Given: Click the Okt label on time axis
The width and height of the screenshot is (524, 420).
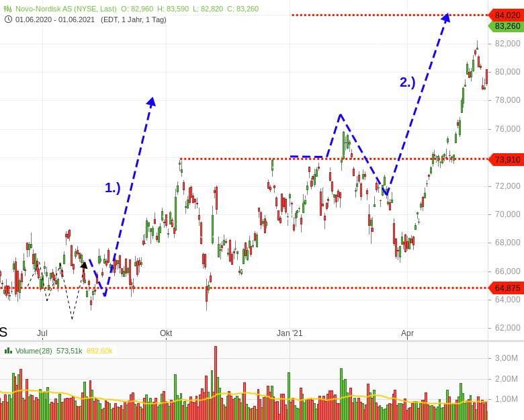Looking at the screenshot, I should coord(166,333).
